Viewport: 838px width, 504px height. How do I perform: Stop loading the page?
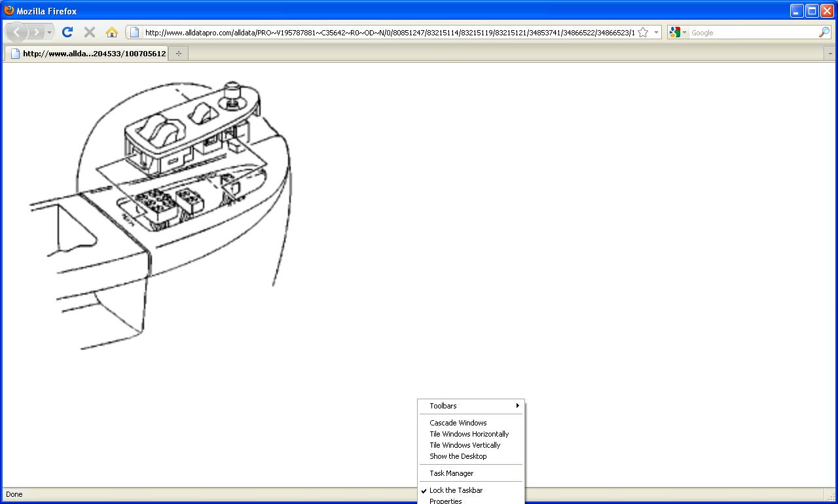pyautogui.click(x=90, y=32)
